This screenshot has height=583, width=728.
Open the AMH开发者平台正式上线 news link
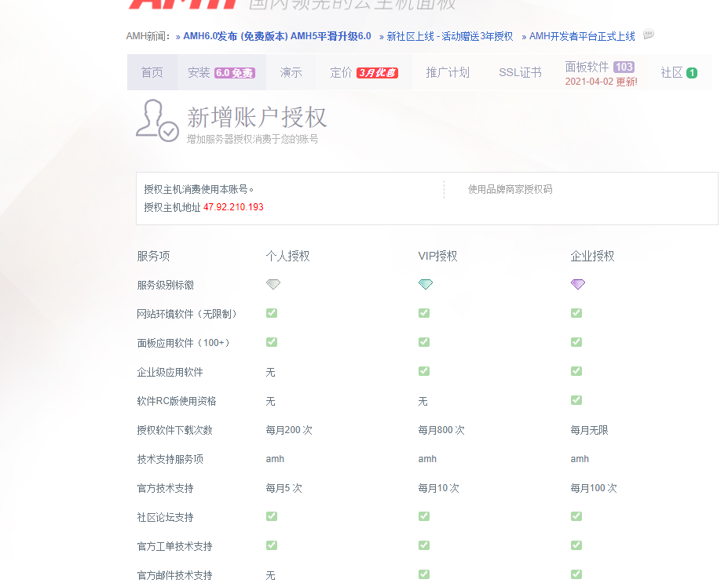pyautogui.click(x=581, y=36)
